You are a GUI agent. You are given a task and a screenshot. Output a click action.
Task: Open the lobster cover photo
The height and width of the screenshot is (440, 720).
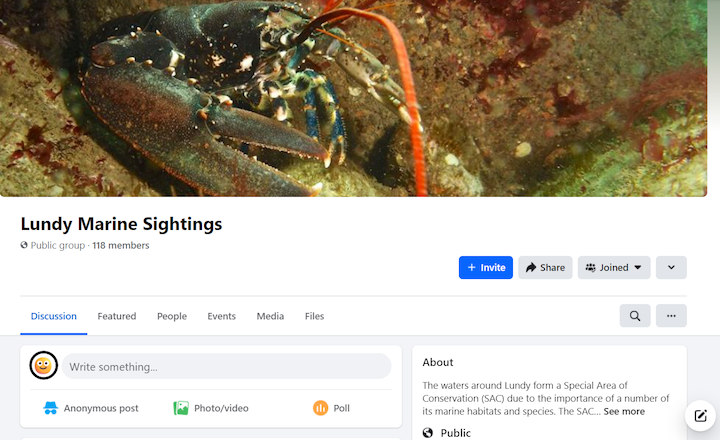coord(360,98)
